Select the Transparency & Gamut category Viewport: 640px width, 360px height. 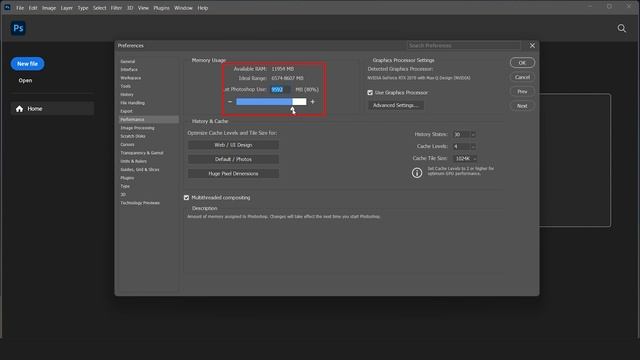[x=142, y=153]
